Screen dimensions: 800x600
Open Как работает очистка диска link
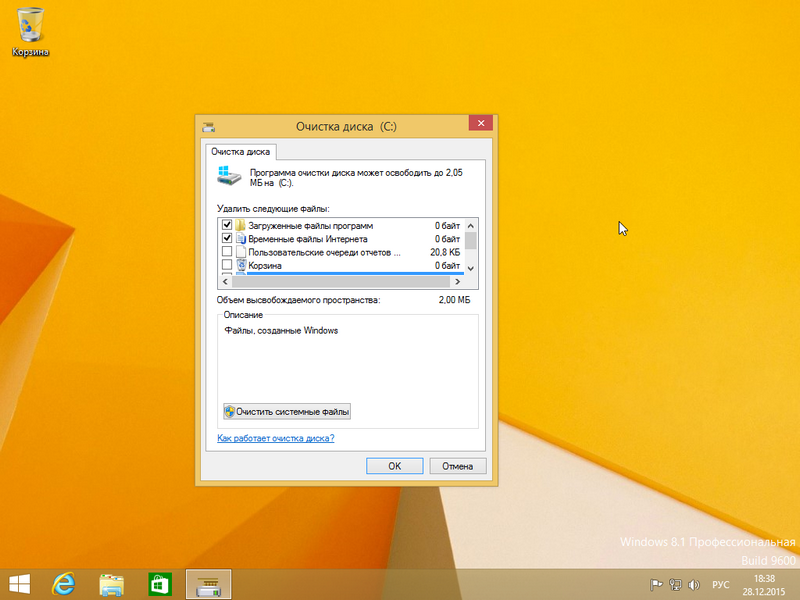pyautogui.click(x=276, y=439)
